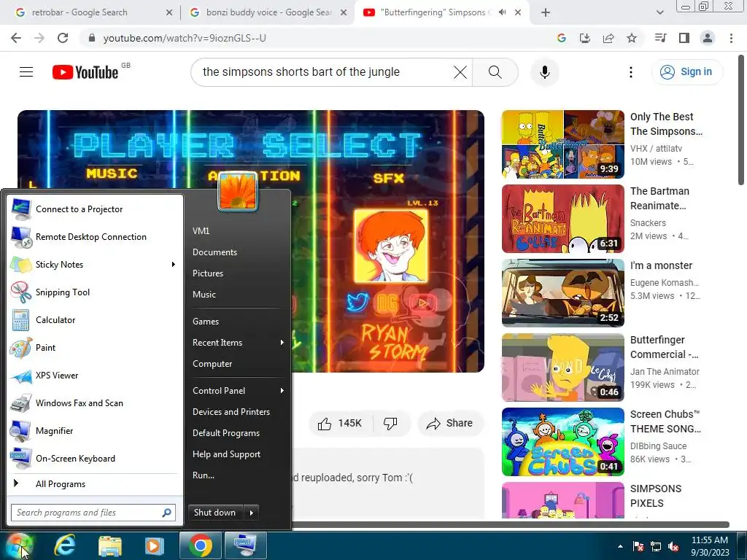Click Search programs and files box
The width and height of the screenshot is (747, 560).
click(x=93, y=513)
